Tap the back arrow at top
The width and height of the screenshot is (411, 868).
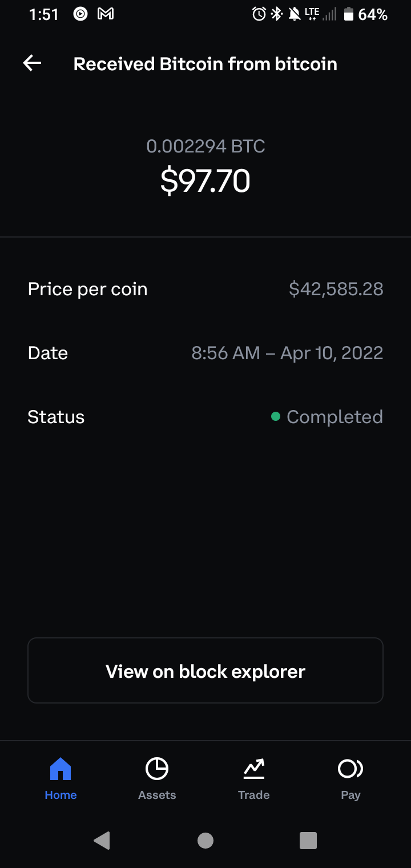pyautogui.click(x=32, y=63)
